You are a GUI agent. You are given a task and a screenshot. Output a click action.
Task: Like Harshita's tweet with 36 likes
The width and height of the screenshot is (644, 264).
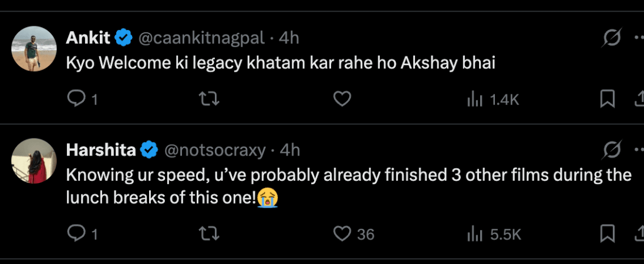[x=342, y=234]
